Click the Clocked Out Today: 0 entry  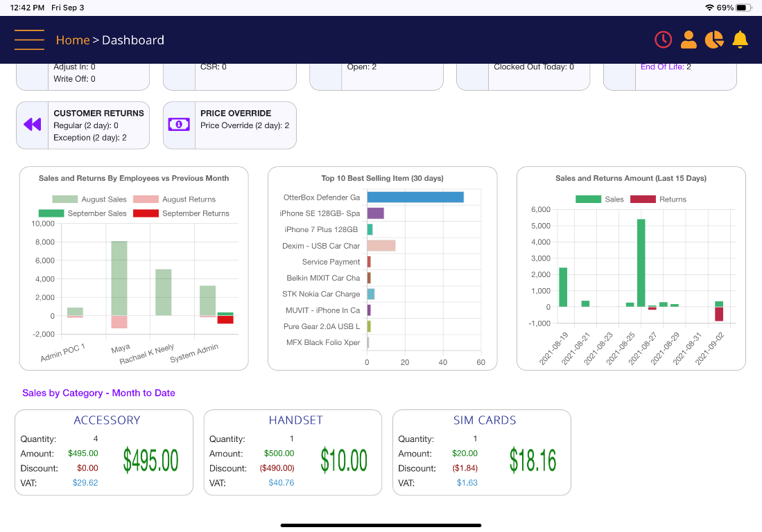(x=534, y=67)
